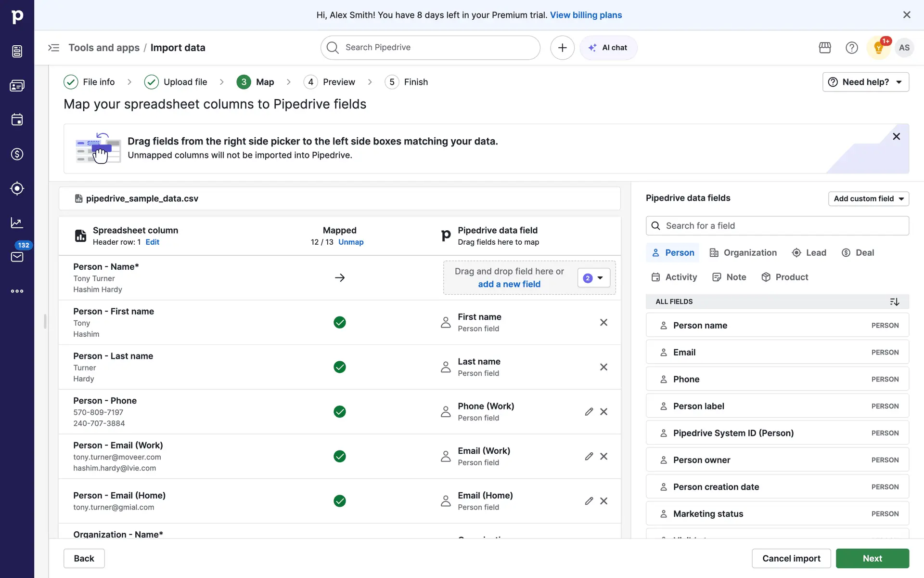924x578 pixels.
Task: Open suggestions dropdown for Person Name
Action: [593, 278]
